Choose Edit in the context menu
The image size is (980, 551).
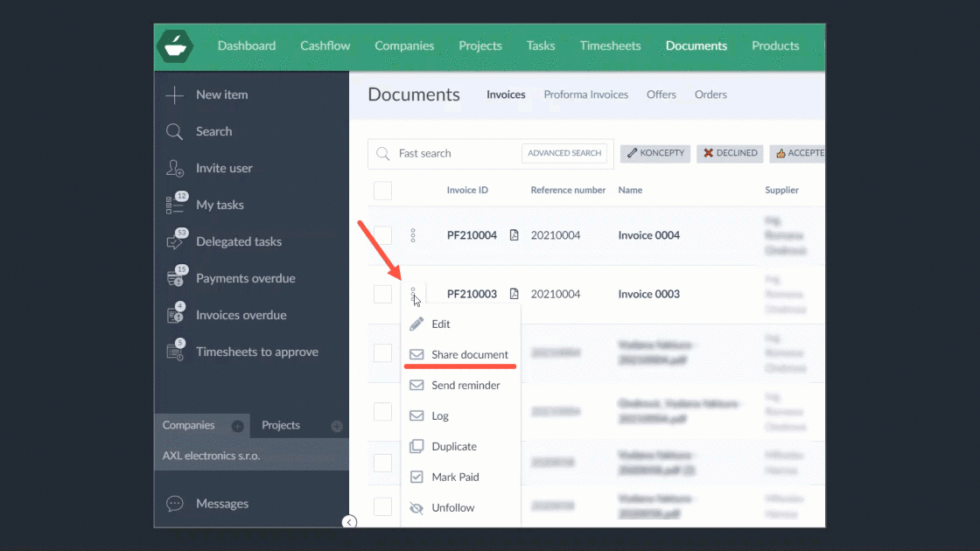point(460,324)
